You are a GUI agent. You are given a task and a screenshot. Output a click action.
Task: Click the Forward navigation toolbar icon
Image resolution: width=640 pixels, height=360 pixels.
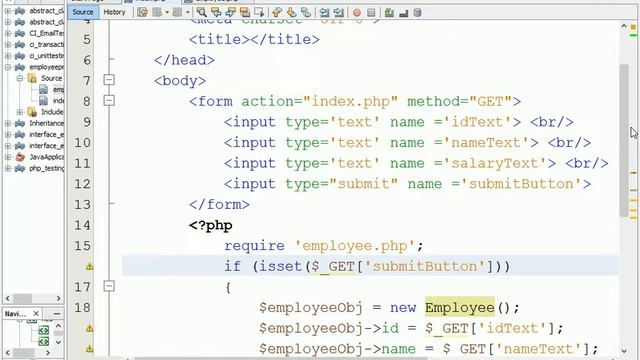[177, 12]
